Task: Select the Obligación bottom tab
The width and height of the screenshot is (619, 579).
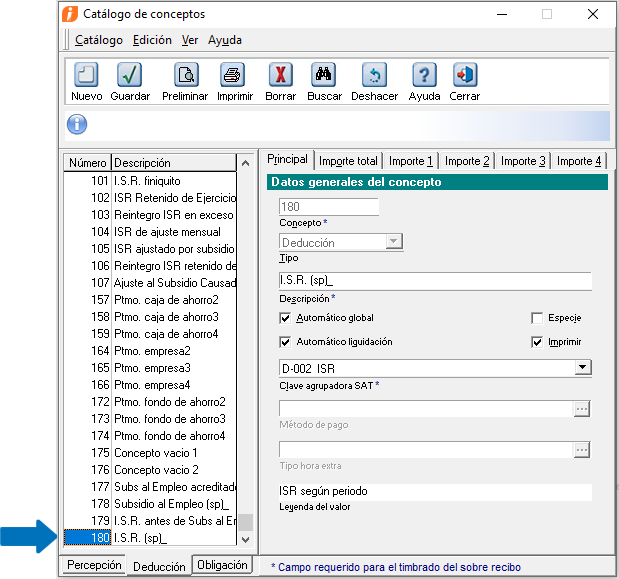Action: (x=222, y=566)
